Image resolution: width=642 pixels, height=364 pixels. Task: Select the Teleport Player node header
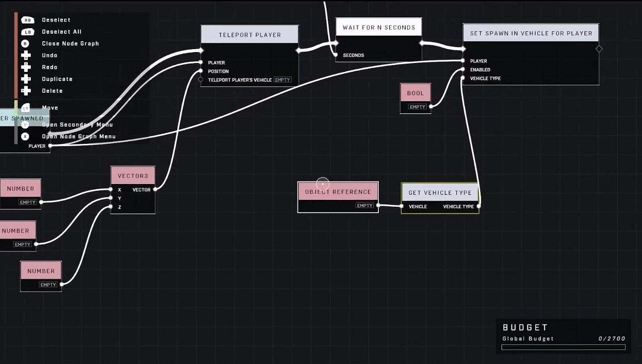(250, 35)
